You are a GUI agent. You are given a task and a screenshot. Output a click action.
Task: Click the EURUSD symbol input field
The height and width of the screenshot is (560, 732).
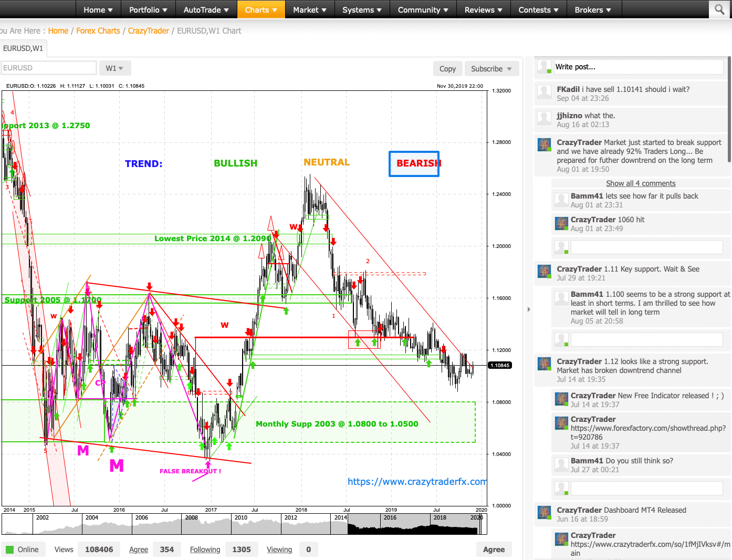[x=49, y=68]
